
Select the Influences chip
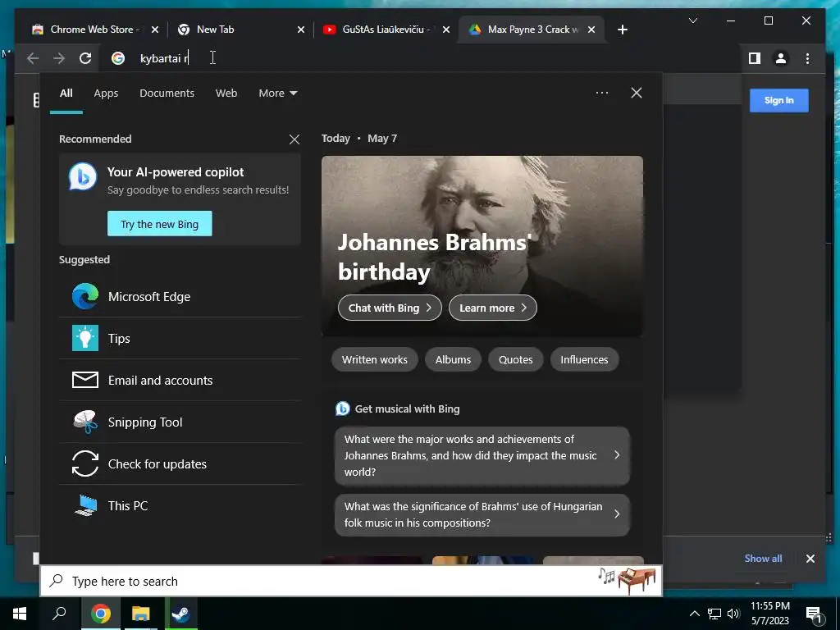[x=584, y=360]
